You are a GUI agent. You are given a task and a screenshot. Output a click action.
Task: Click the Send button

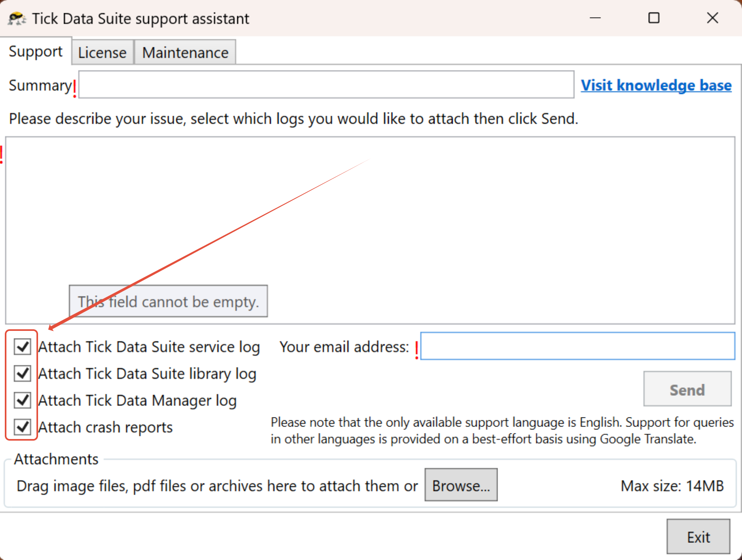point(688,389)
